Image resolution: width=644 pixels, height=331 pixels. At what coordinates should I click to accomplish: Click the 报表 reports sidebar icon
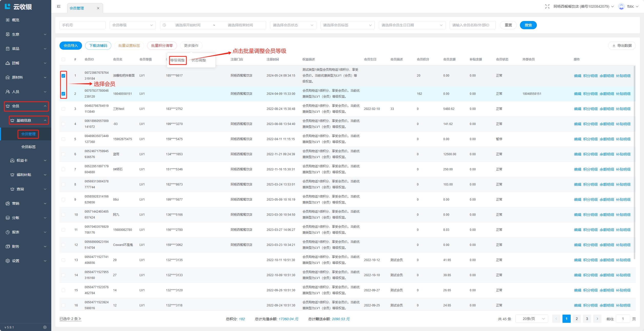coord(8,232)
